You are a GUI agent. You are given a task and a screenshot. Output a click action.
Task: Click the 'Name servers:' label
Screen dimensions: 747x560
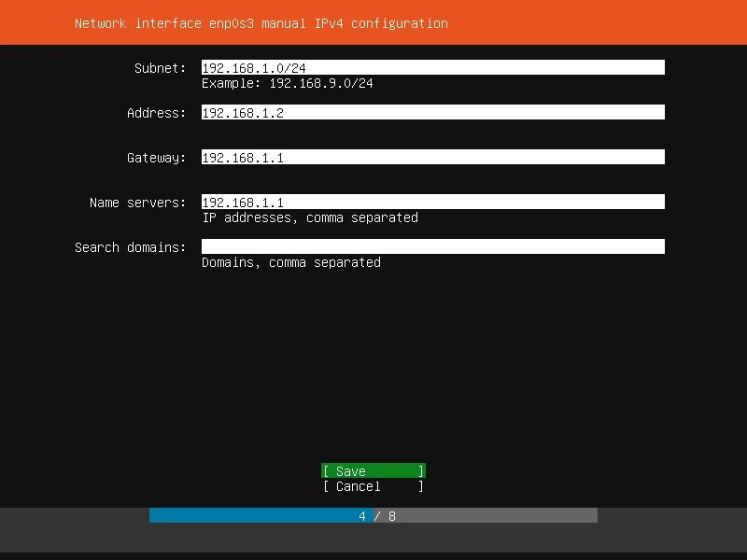137,203
